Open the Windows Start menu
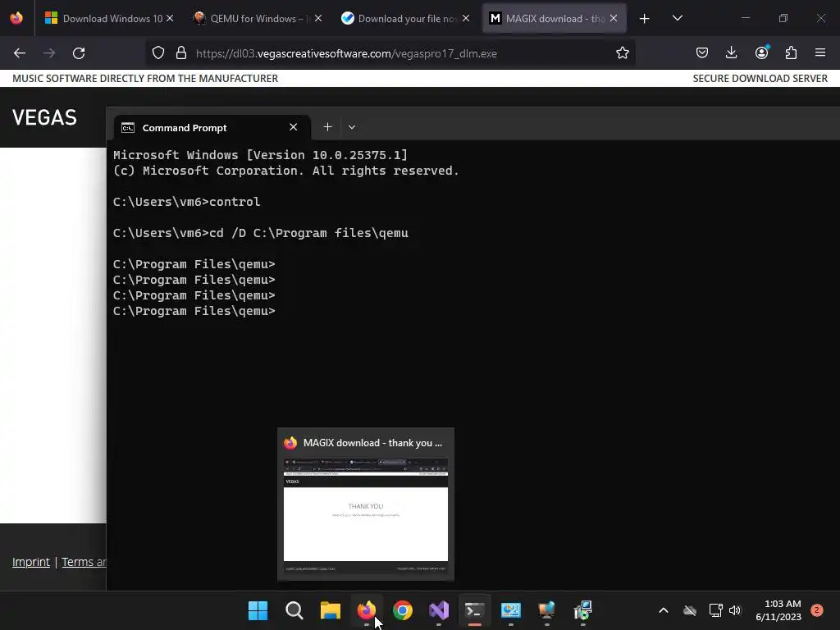This screenshot has height=630, width=840. 258,610
